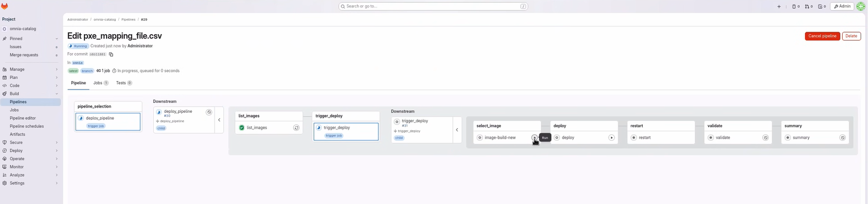Click the list_images passed status icon
Screen dimensions: 868x204
click(x=241, y=128)
